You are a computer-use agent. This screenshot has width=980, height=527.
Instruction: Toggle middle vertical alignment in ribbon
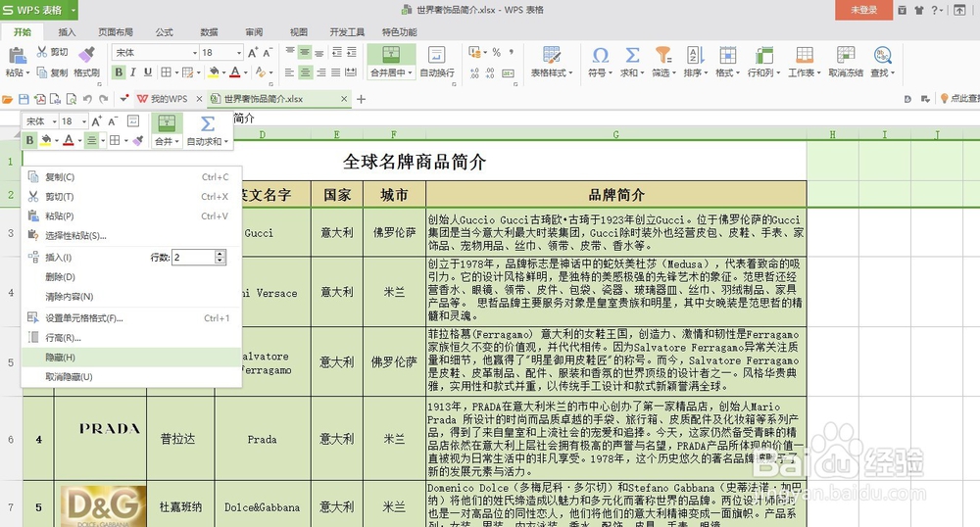(305, 53)
